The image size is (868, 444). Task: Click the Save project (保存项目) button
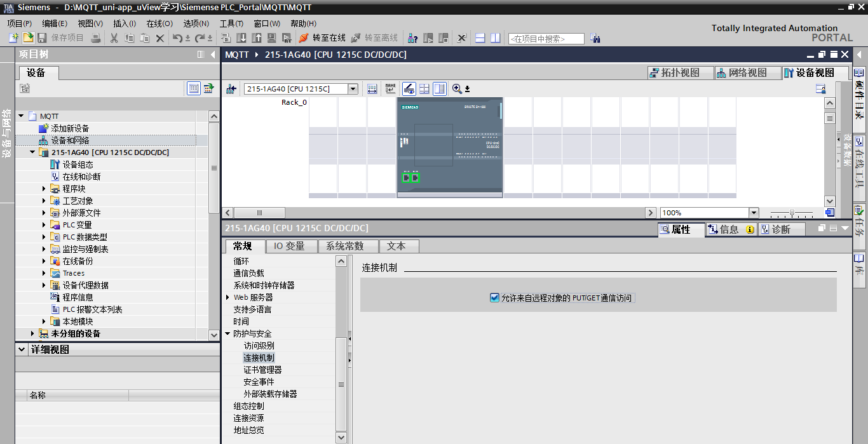60,38
